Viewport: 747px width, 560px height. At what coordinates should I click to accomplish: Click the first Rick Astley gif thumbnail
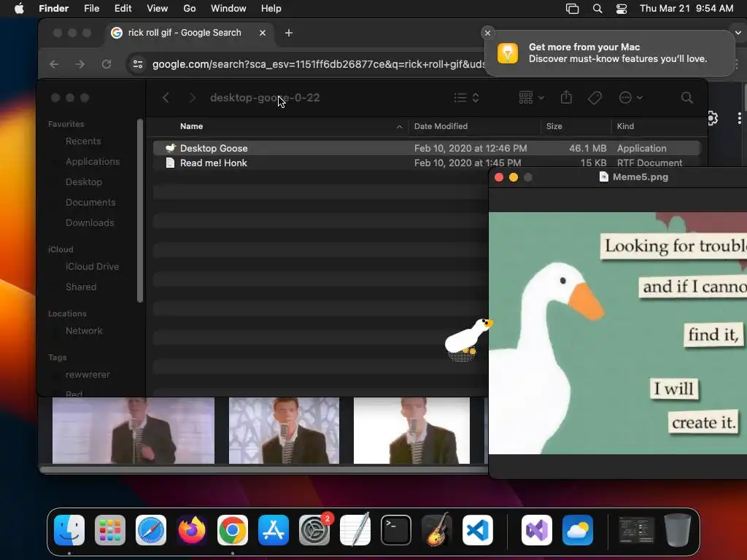(x=133, y=430)
